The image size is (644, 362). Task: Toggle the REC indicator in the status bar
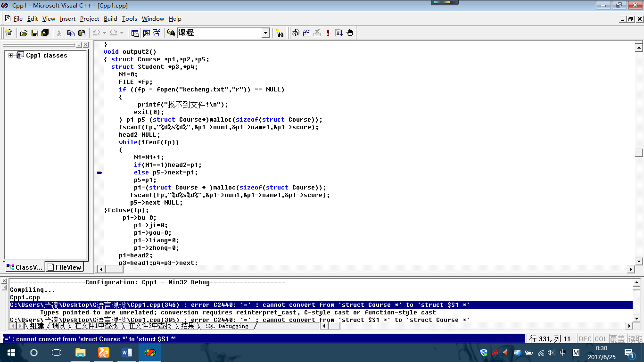point(585,339)
